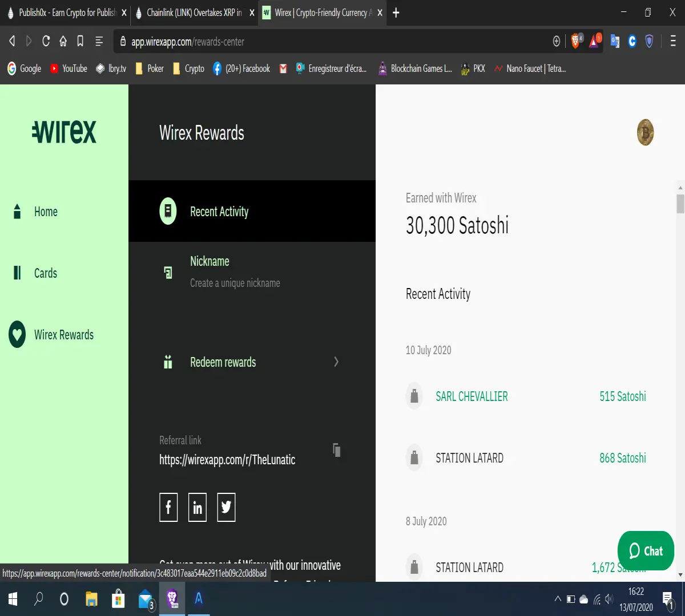Open Redeem rewards
The width and height of the screenshot is (685, 616).
coord(252,362)
